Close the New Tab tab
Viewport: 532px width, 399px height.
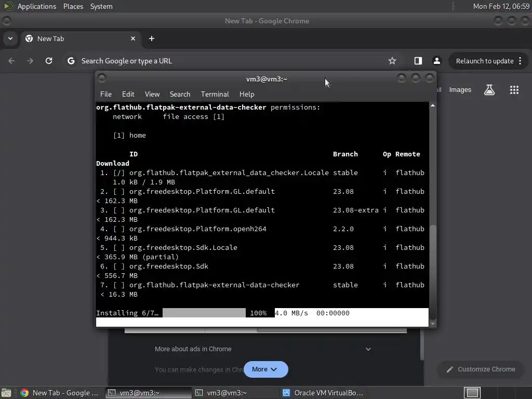point(133,38)
